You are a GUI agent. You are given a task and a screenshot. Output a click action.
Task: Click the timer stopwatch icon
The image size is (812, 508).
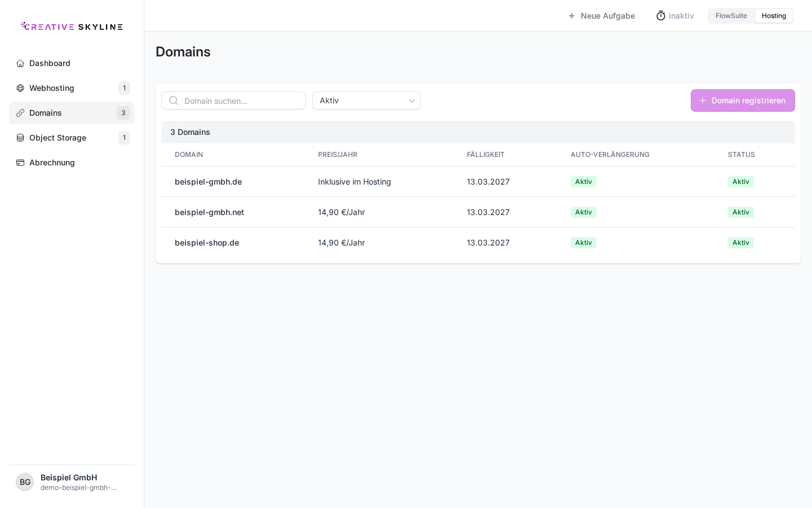pyautogui.click(x=661, y=16)
